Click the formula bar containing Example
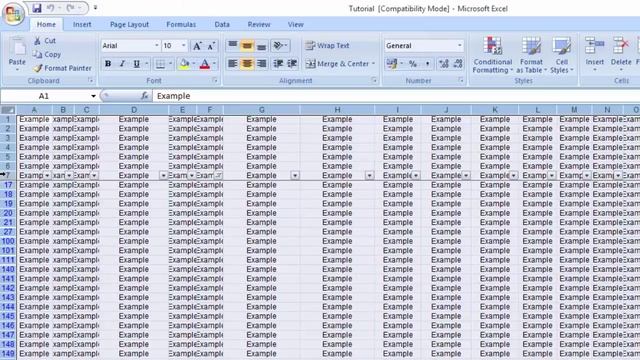Image resolution: width=640 pixels, height=360 pixels. tap(396, 96)
